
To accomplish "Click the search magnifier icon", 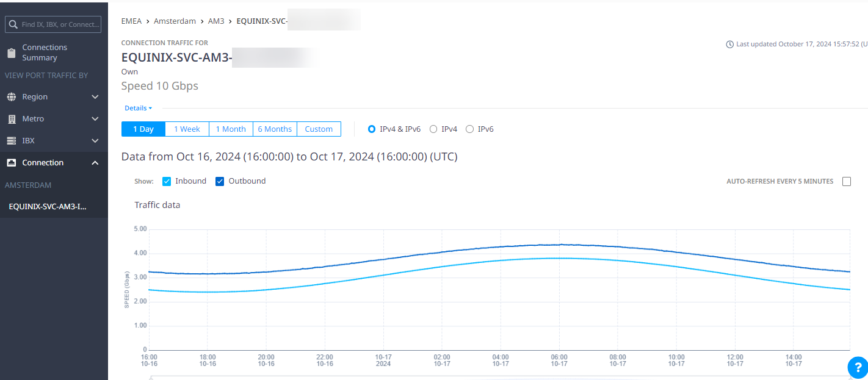I will pos(13,24).
